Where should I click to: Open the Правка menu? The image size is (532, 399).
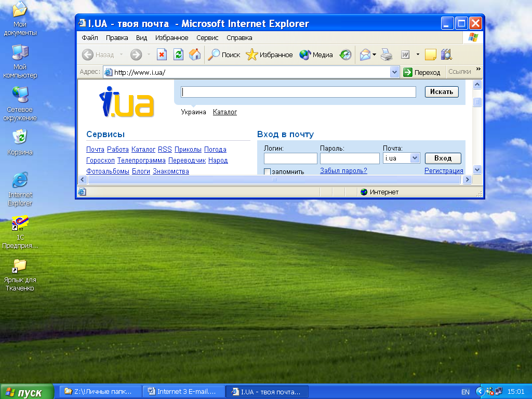coord(117,37)
